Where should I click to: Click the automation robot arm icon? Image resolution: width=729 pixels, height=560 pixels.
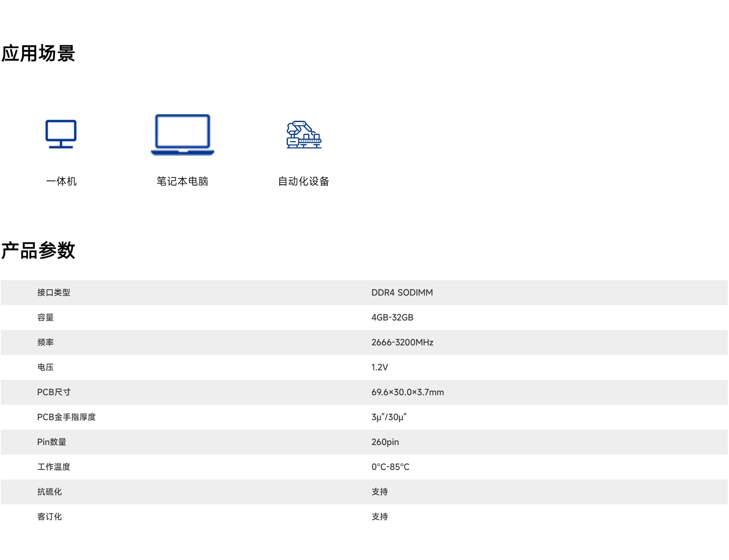[x=304, y=134]
